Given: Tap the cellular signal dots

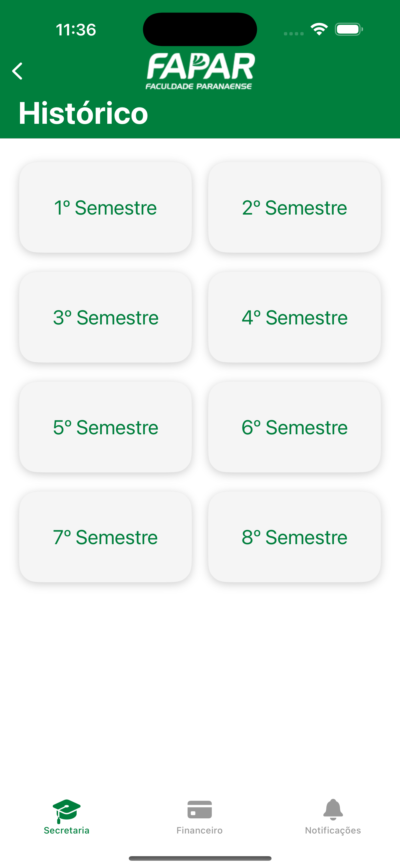Looking at the screenshot, I should 293,33.
